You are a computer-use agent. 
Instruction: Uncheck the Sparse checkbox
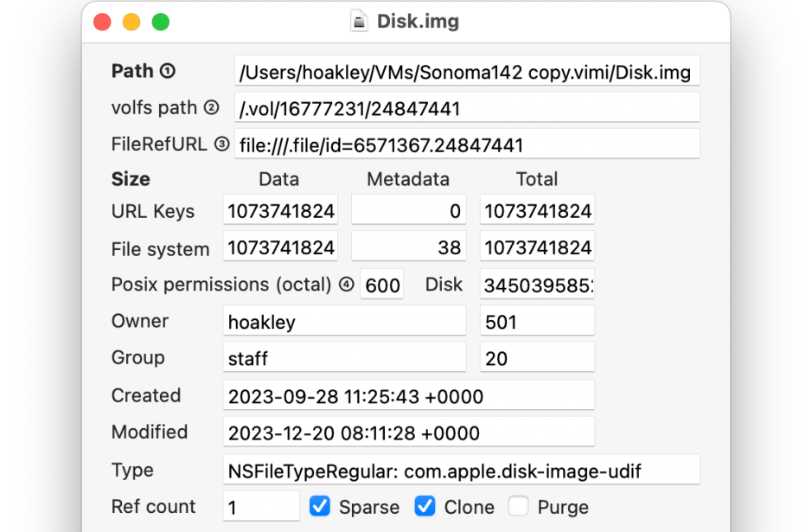[x=320, y=506]
